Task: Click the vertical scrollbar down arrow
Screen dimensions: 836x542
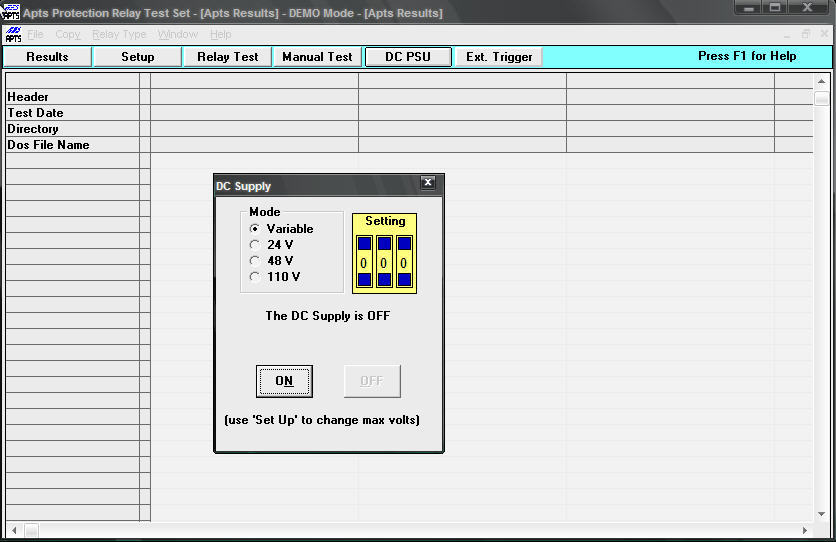Action: pyautogui.click(x=822, y=514)
